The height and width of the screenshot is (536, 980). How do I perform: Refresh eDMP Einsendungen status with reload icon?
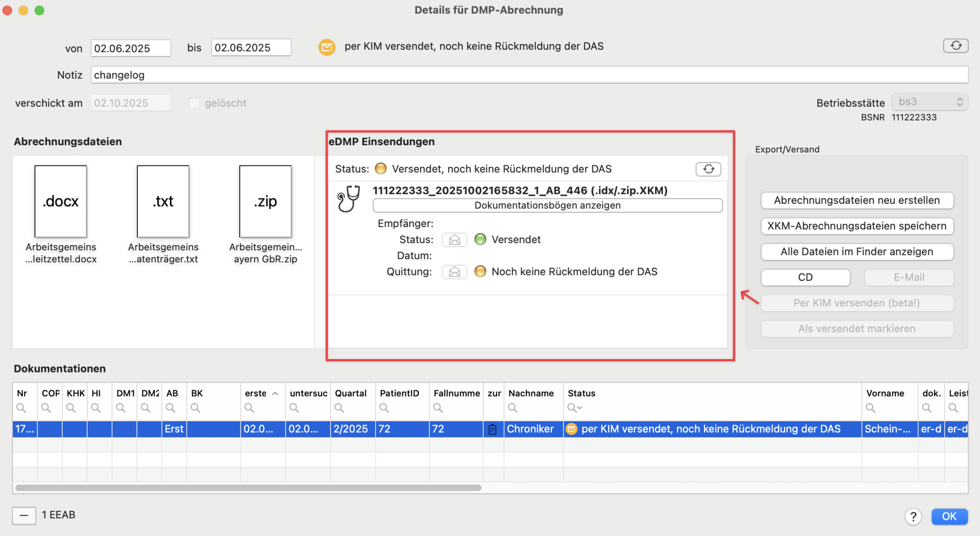(x=708, y=169)
